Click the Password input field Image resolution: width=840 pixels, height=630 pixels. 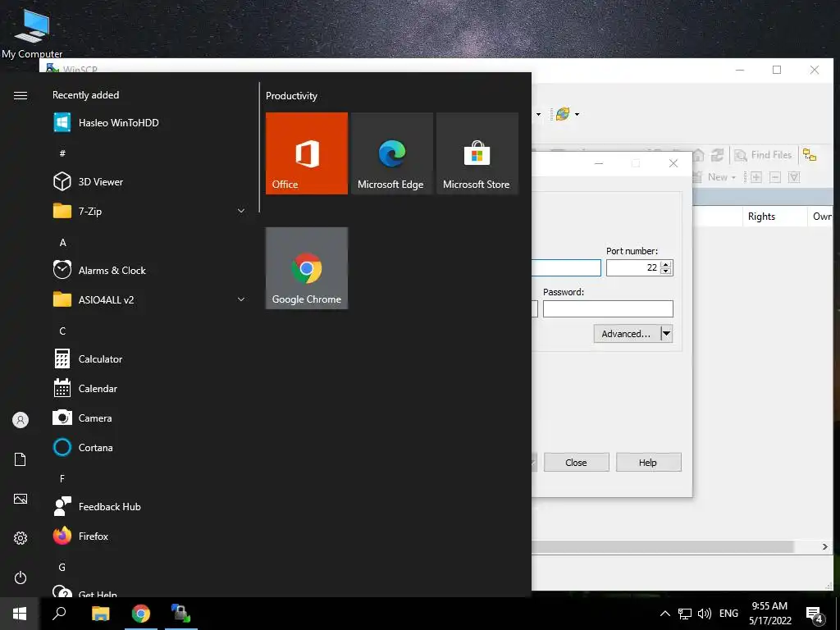point(608,309)
